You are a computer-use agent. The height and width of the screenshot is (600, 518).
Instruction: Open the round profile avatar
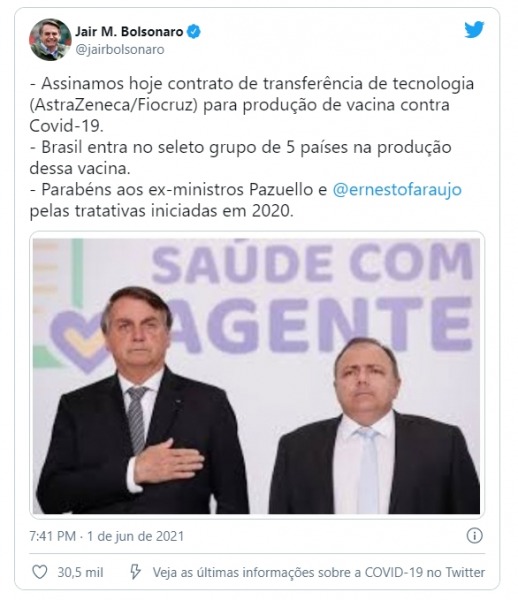pyautogui.click(x=50, y=39)
